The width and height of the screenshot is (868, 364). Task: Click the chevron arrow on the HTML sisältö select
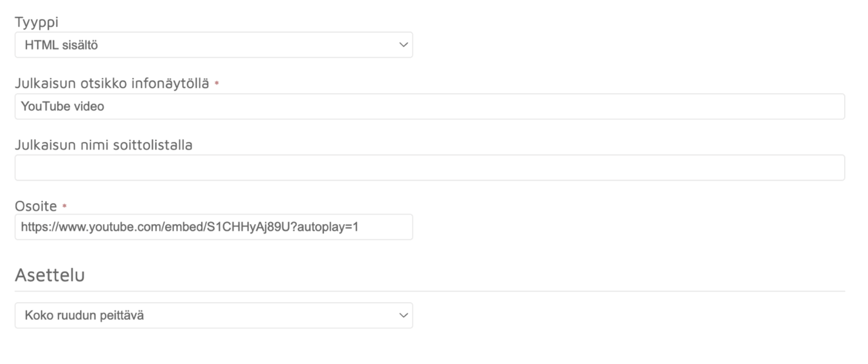click(403, 45)
